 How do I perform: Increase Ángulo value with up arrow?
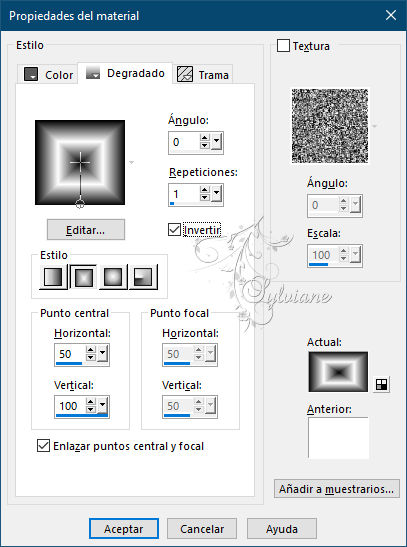tap(205, 138)
